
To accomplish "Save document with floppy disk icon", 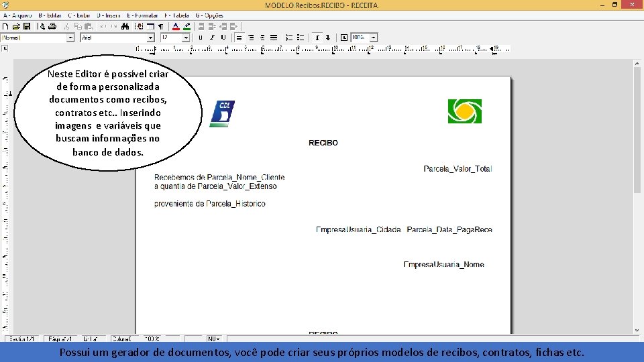I will coord(27,26).
